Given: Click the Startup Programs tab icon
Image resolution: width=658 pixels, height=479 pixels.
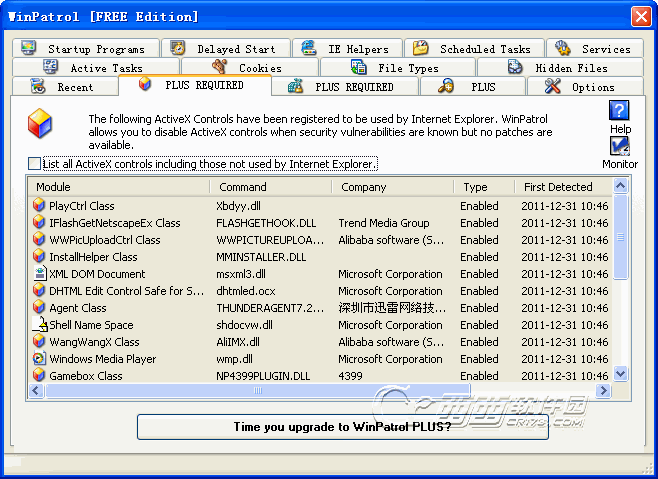Looking at the screenshot, I should [x=29, y=48].
